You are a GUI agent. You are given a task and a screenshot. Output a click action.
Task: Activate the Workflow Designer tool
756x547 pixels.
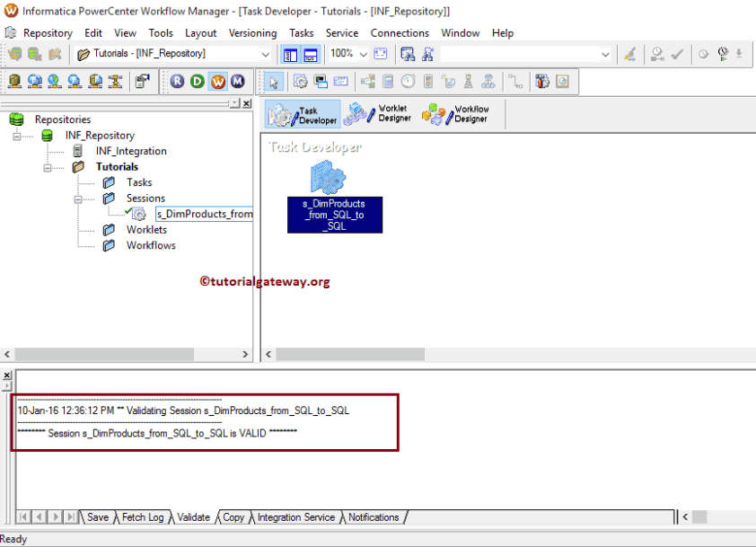(x=456, y=114)
